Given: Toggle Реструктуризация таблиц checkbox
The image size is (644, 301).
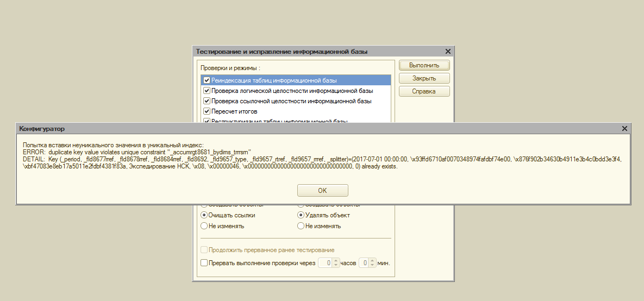Looking at the screenshot, I should 207,121.
